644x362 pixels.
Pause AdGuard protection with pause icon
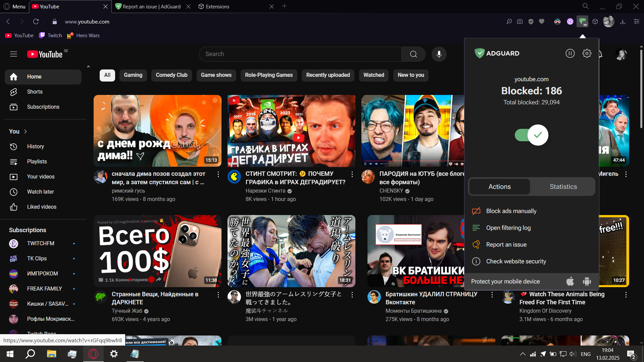[x=570, y=53]
